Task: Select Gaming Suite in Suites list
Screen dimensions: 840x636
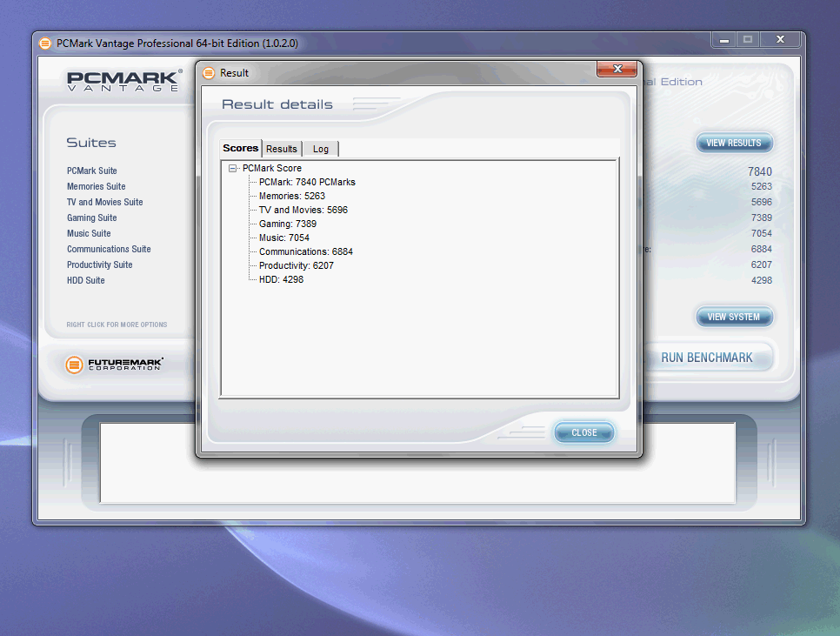Action: pos(91,218)
